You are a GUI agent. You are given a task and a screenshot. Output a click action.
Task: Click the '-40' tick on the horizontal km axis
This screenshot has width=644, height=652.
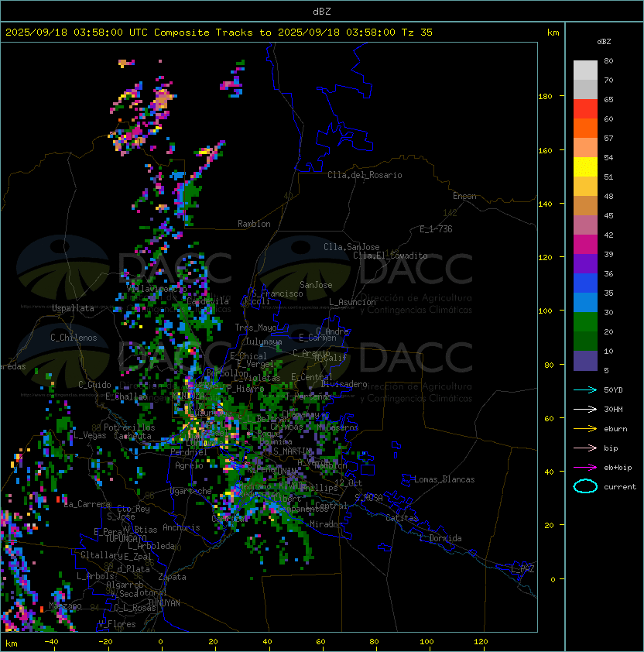click(51, 642)
